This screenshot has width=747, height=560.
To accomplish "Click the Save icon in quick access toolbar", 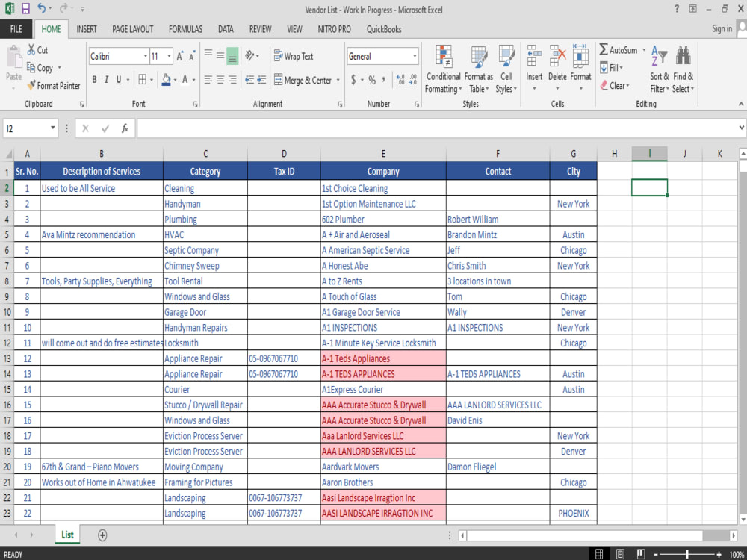I will tap(25, 8).
